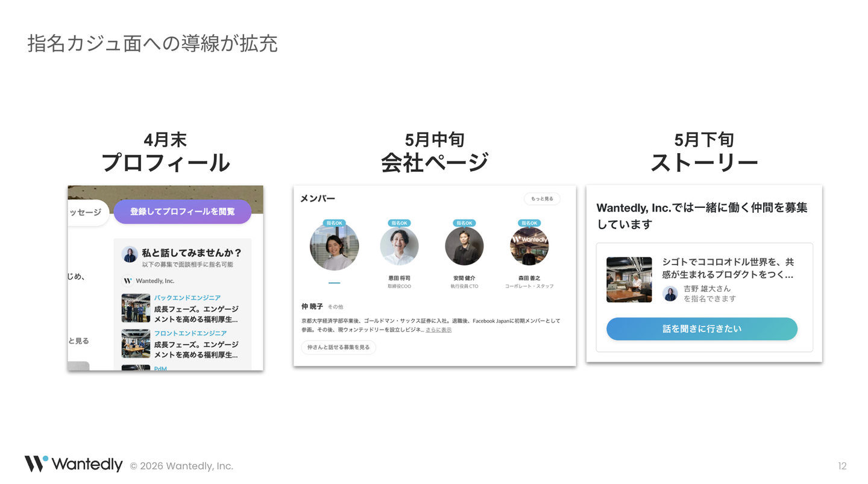Open the フロントエンドエンジニア job link
Viewport: 868px width, 484px height.
coord(190,333)
